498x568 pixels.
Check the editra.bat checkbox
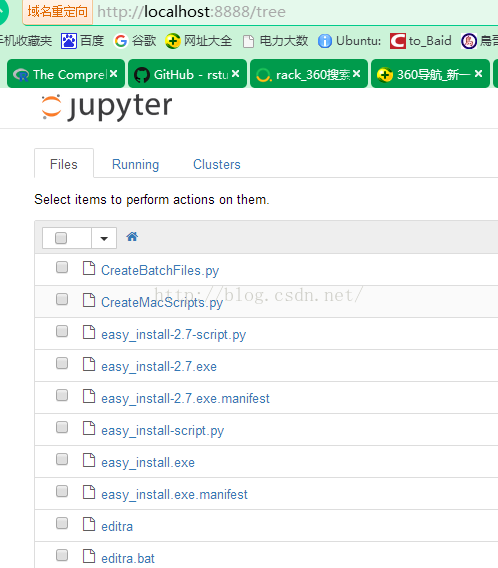pos(62,555)
